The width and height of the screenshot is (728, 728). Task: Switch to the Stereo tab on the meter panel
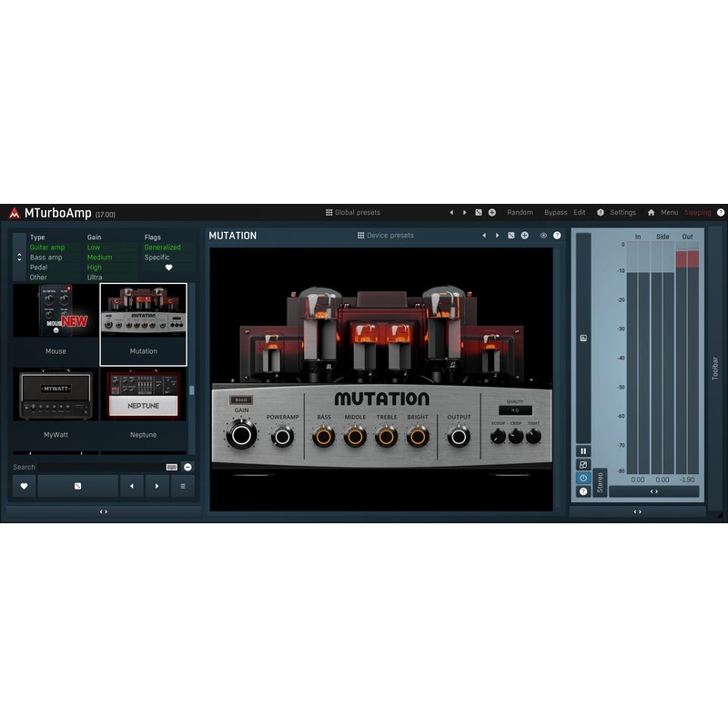(x=599, y=482)
